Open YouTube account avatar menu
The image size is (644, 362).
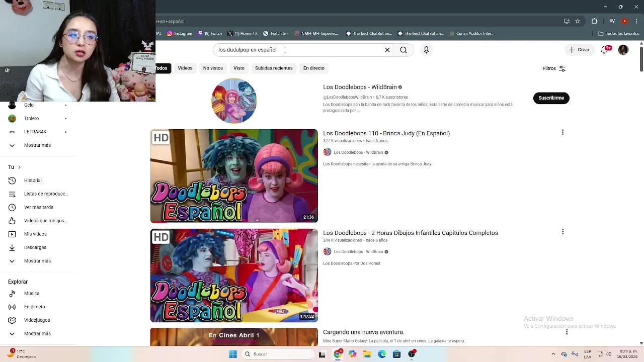tap(623, 50)
